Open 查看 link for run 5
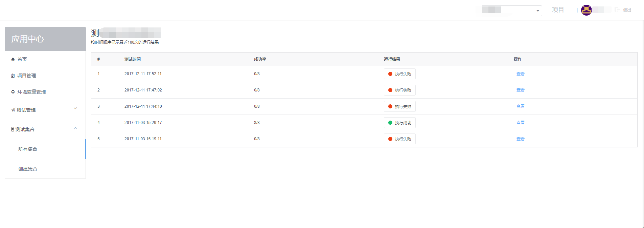 520,139
